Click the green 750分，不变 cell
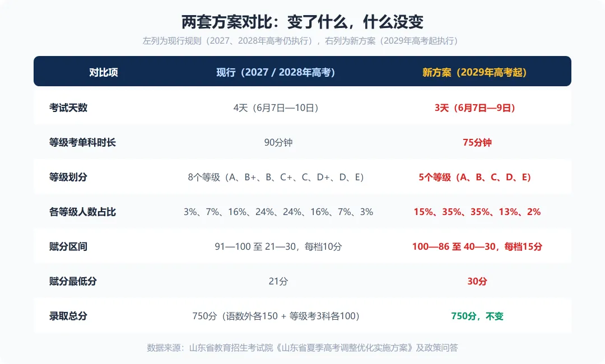This screenshot has height=364, width=605. click(477, 316)
